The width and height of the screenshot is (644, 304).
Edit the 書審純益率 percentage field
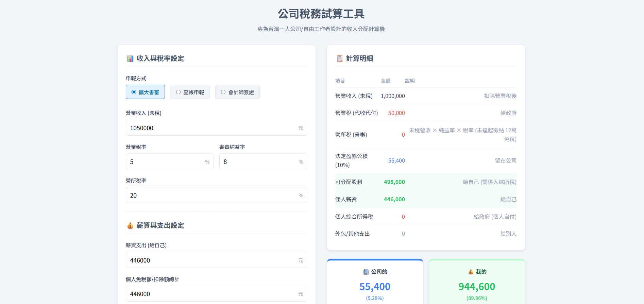pos(259,162)
